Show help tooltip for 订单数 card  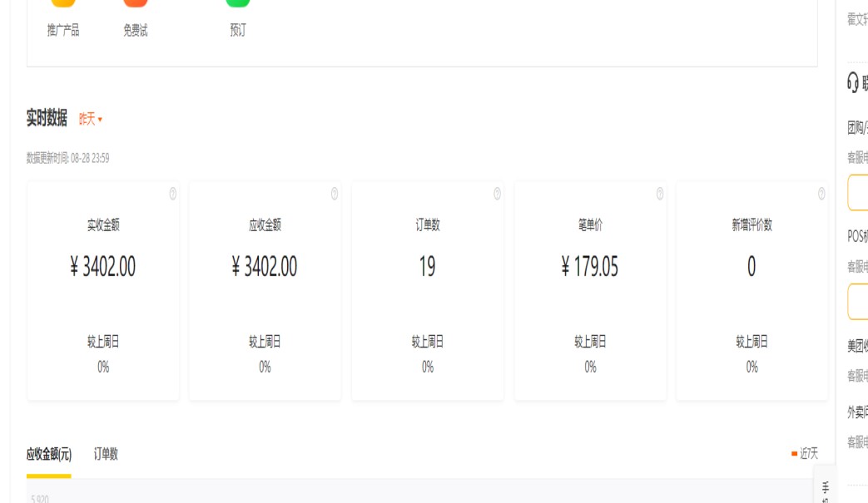497,194
